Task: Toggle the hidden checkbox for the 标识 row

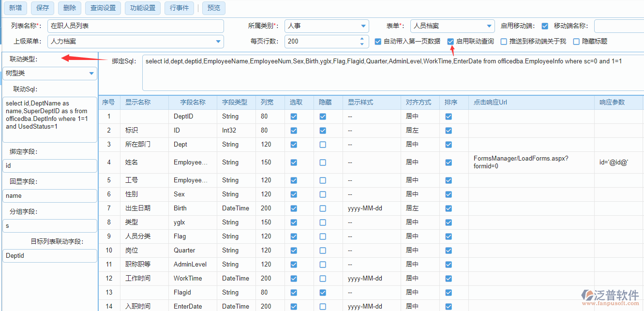Action: click(x=323, y=130)
